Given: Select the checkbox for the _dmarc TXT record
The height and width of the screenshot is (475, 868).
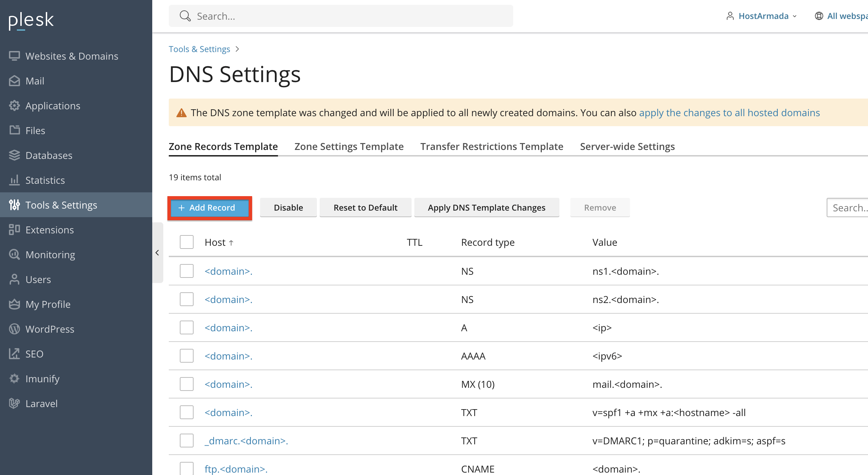Looking at the screenshot, I should 186,441.
